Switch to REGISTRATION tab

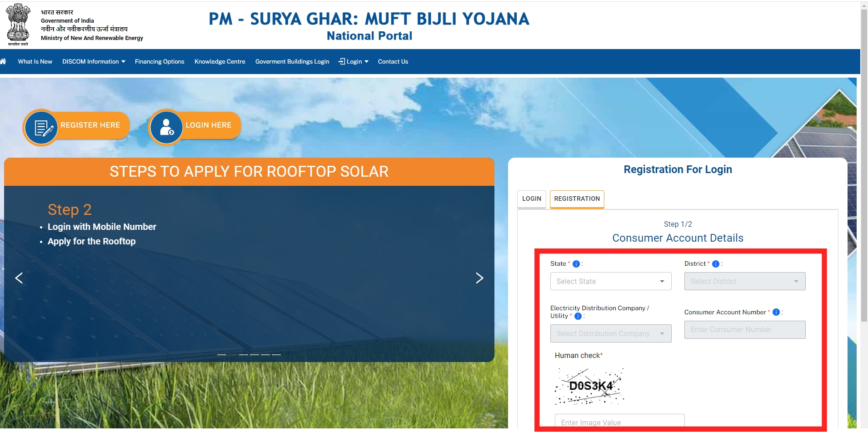pos(577,199)
